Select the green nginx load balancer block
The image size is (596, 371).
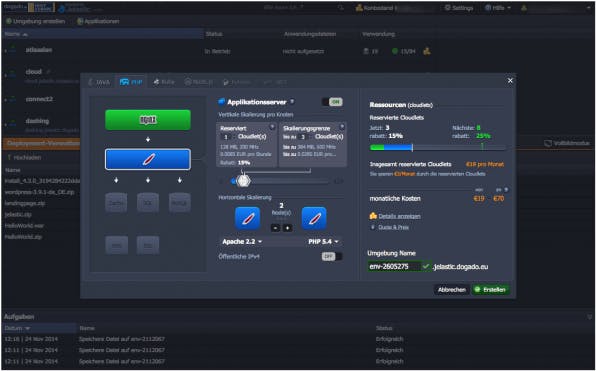coord(148,120)
